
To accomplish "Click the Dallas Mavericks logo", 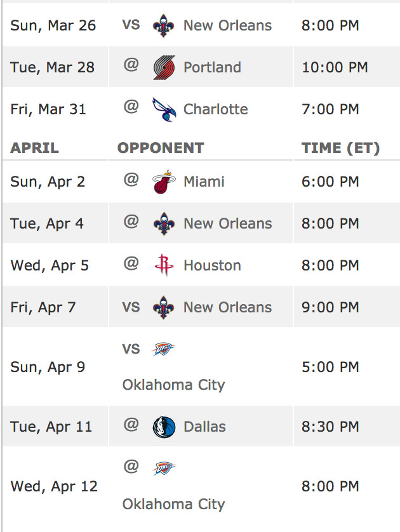I will pyautogui.click(x=164, y=427).
